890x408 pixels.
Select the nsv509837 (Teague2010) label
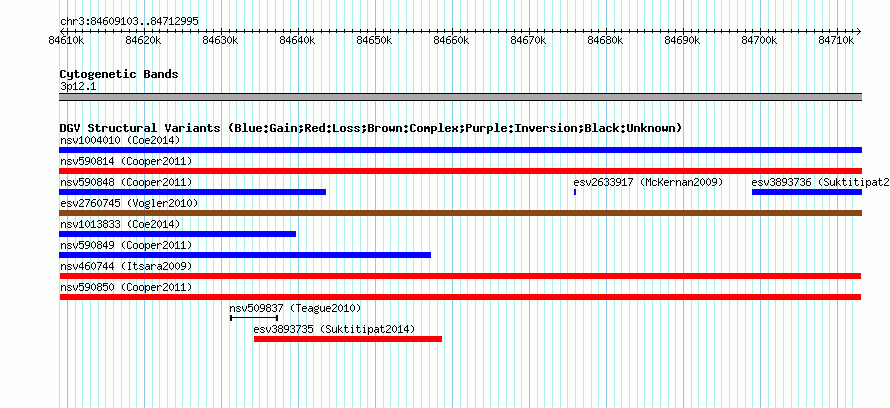[295, 308]
